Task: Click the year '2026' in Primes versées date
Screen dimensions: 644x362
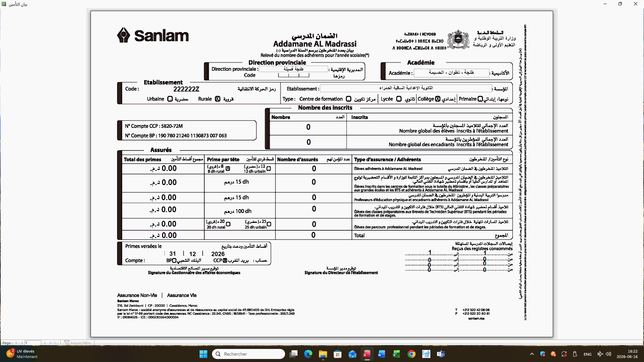Action: pyautogui.click(x=218, y=254)
